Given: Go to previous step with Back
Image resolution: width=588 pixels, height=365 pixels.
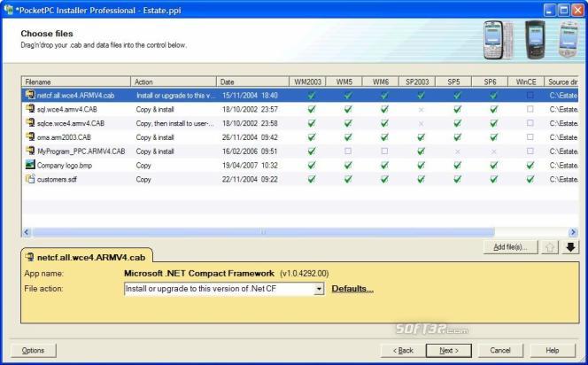Looking at the screenshot, I should [x=403, y=350].
